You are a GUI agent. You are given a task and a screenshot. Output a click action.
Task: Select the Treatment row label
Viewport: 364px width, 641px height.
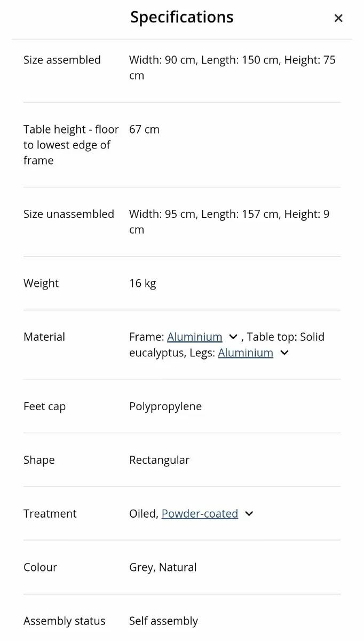[x=50, y=514]
